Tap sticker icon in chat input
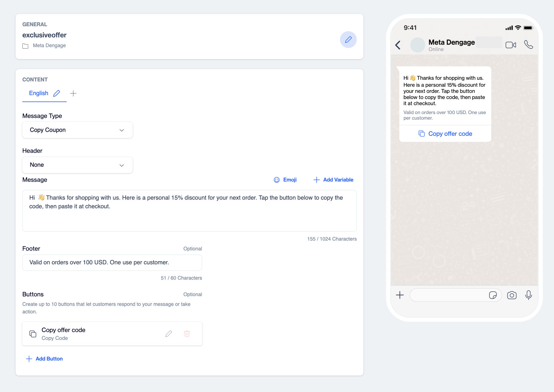The image size is (554, 392). tap(493, 295)
